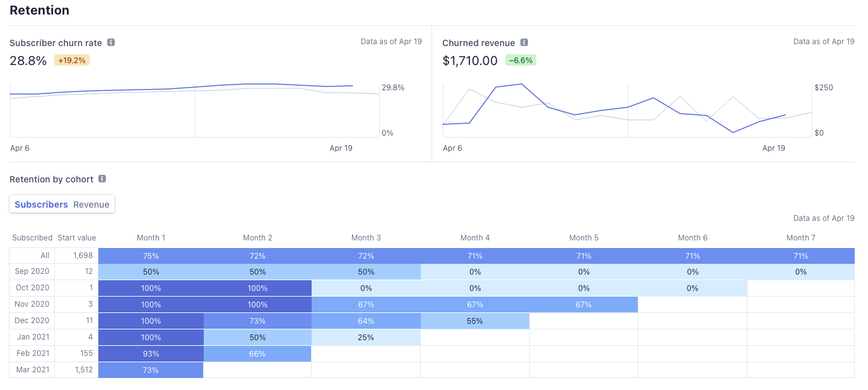
Task: Click the 55% cell for Dec 2020
Action: pos(475,321)
